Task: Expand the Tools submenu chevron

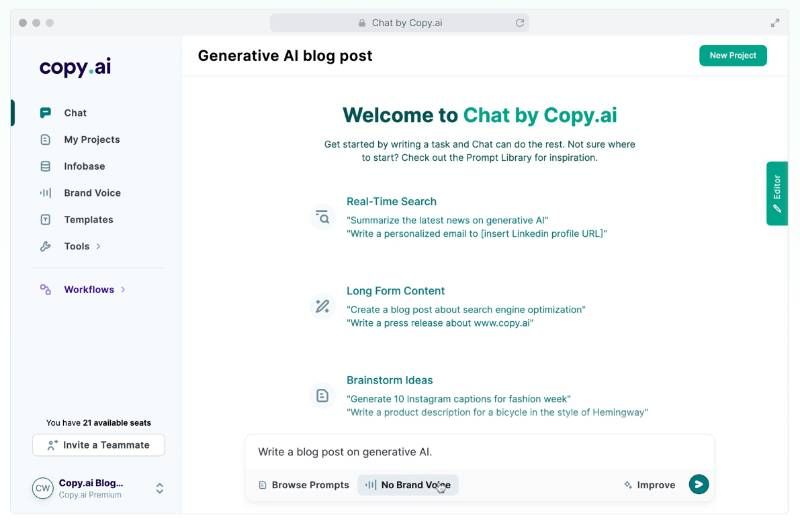Action: click(x=98, y=246)
